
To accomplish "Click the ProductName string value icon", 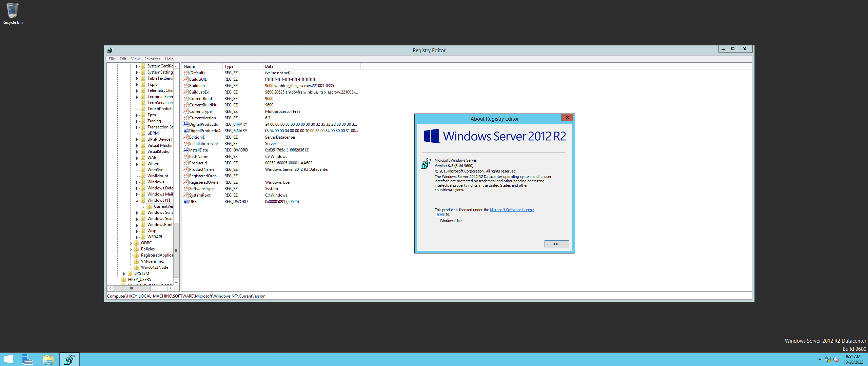I will click(x=186, y=169).
